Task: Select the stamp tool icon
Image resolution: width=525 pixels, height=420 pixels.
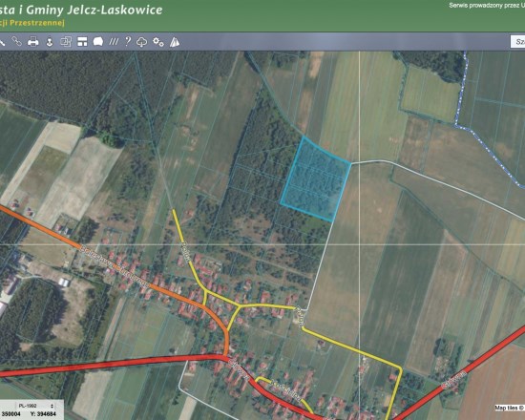Action: 50,42
